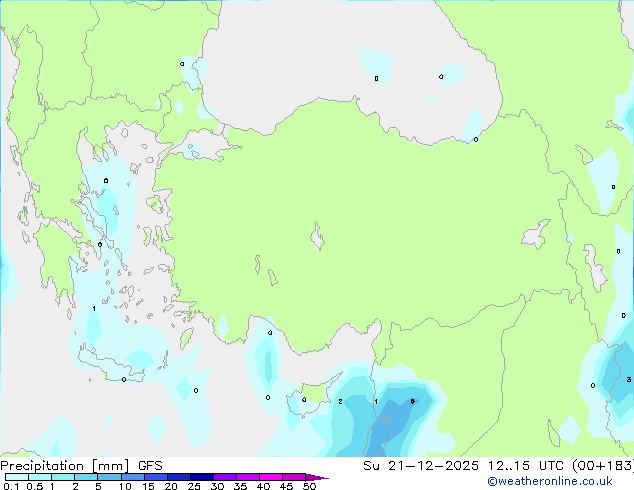Viewport: 634px width, 490px height.
Task: Click legend tick label '40'
Action: coord(263,486)
